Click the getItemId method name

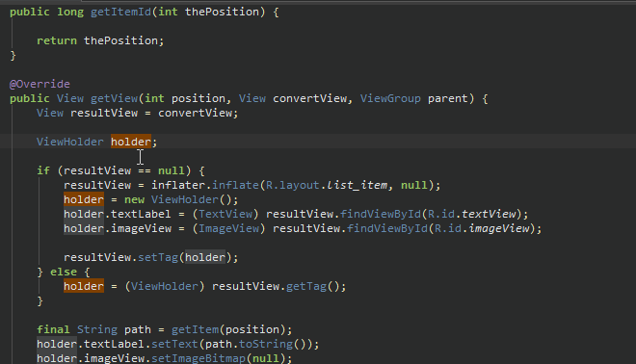tap(120, 12)
